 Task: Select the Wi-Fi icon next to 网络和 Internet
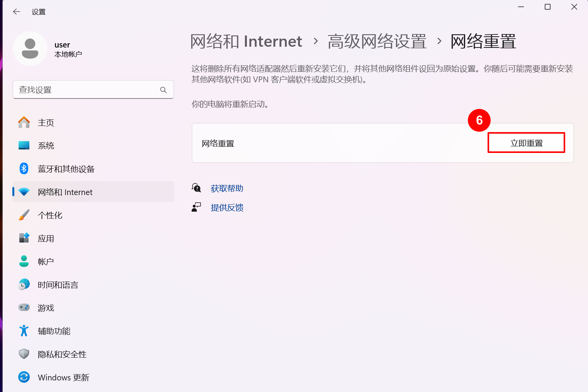click(x=24, y=192)
